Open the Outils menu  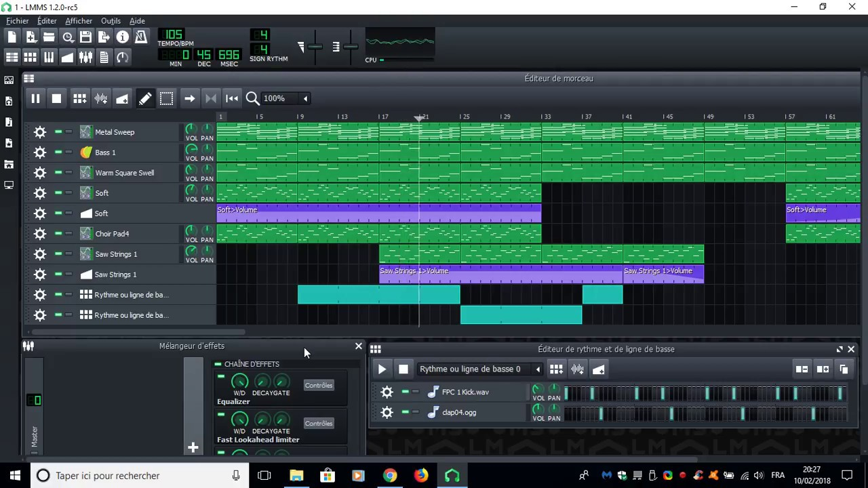click(111, 21)
